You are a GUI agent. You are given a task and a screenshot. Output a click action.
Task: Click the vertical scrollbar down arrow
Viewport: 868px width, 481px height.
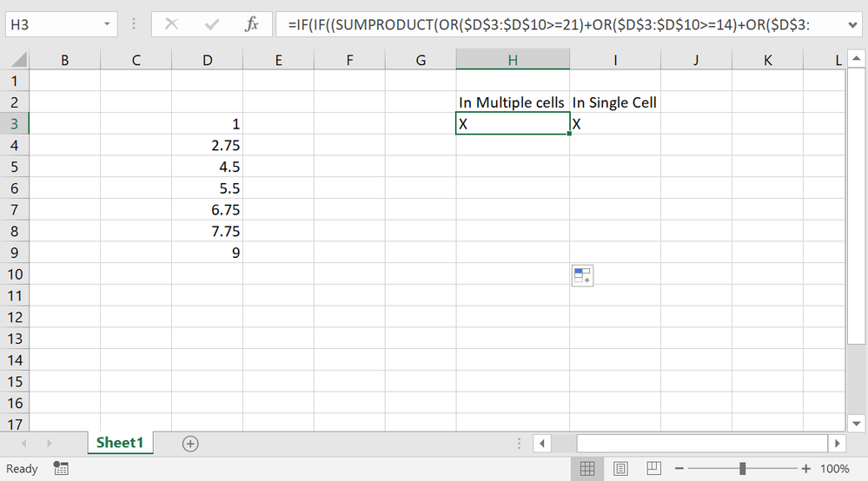point(857,424)
